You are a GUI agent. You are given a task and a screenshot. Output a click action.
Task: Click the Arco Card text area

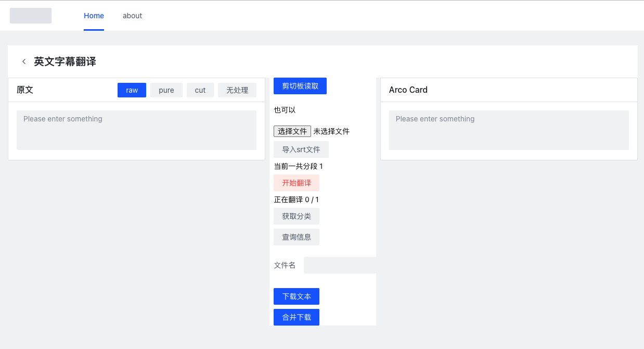509,130
